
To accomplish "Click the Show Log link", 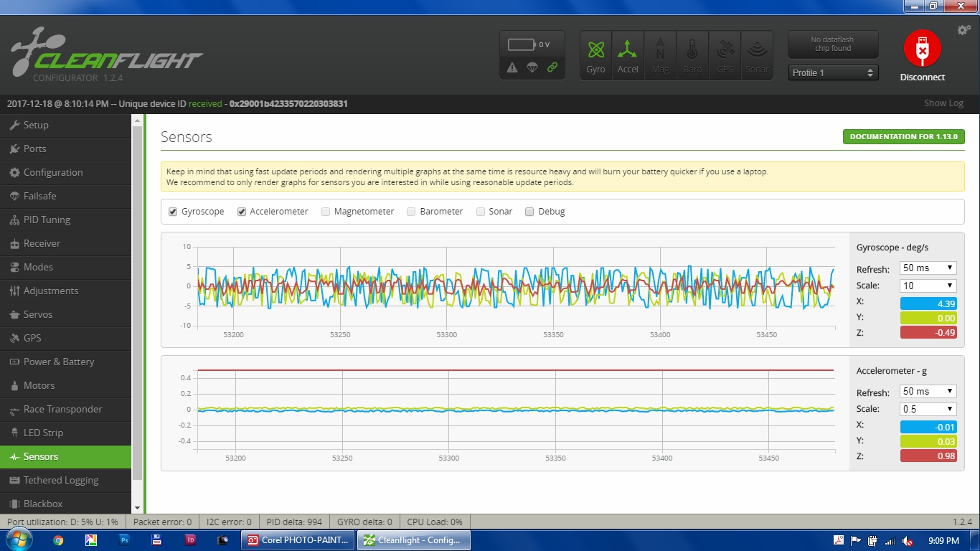I will pyautogui.click(x=943, y=103).
